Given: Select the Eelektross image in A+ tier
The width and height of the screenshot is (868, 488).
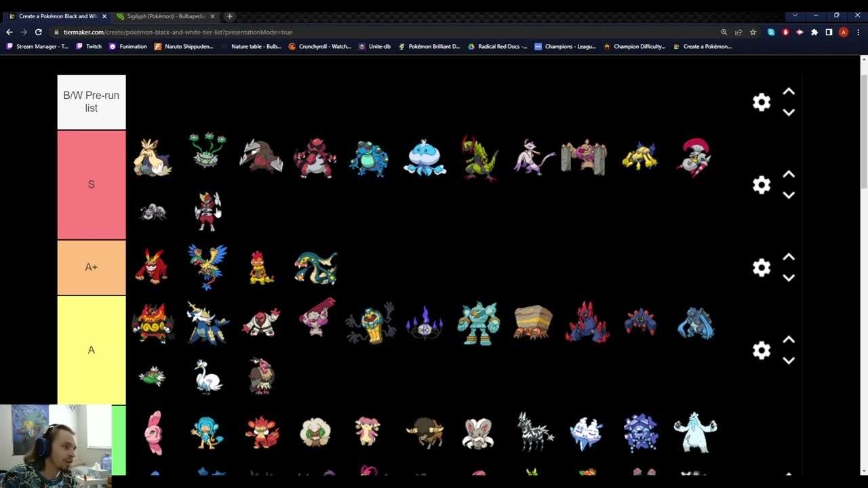Looking at the screenshot, I should coord(316,268).
